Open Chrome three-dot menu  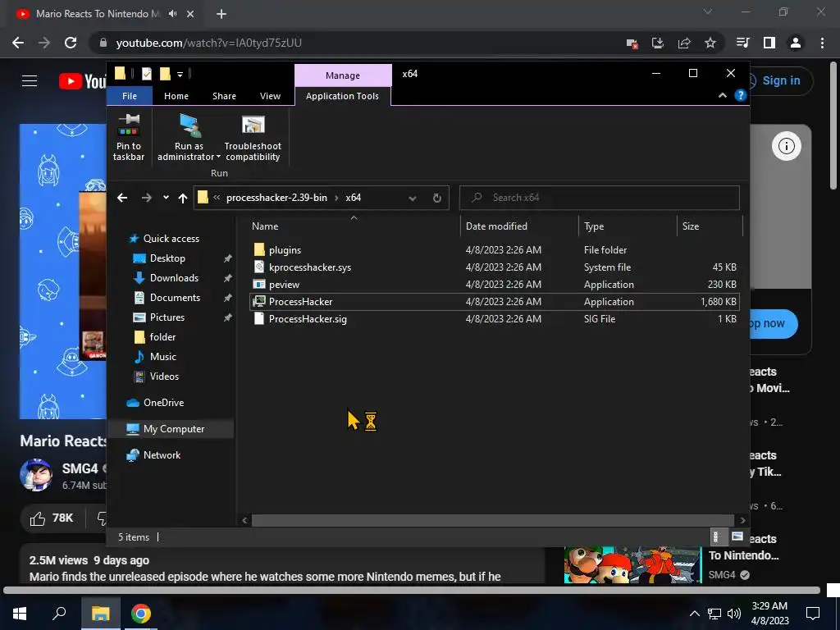[x=822, y=43]
